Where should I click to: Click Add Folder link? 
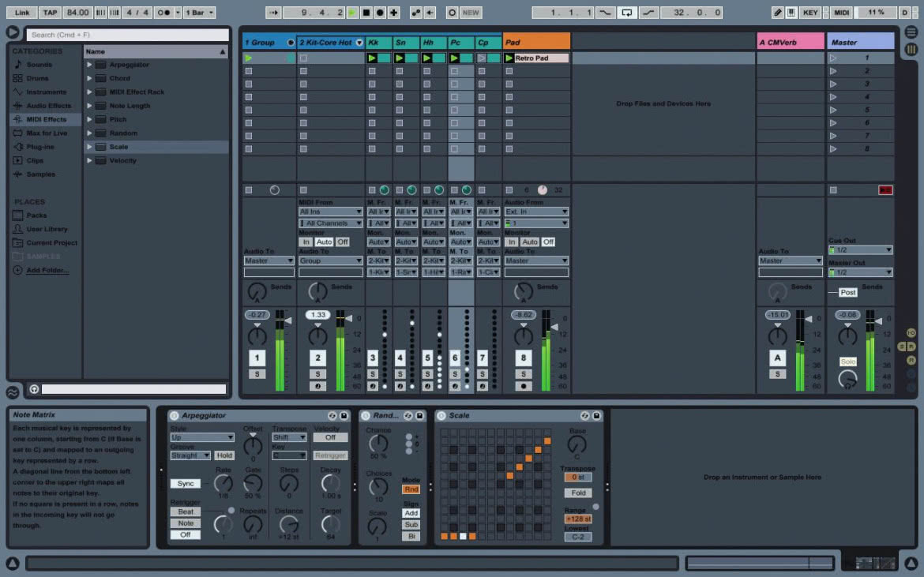tap(47, 270)
